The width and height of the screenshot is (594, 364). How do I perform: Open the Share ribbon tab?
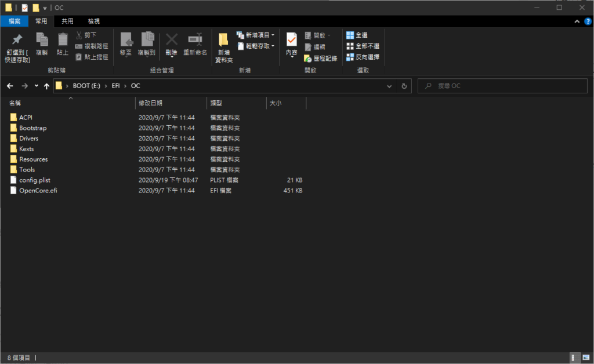(67, 21)
